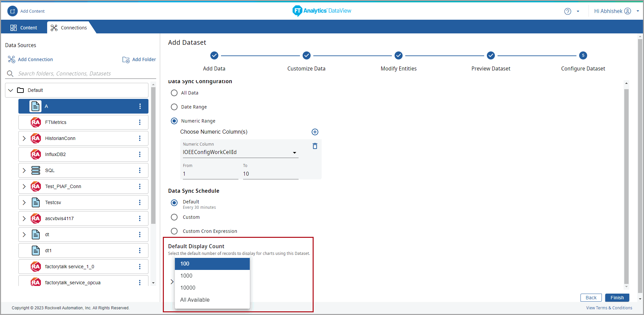
Task: Open View Terms & Conditions link
Action: [609, 308]
